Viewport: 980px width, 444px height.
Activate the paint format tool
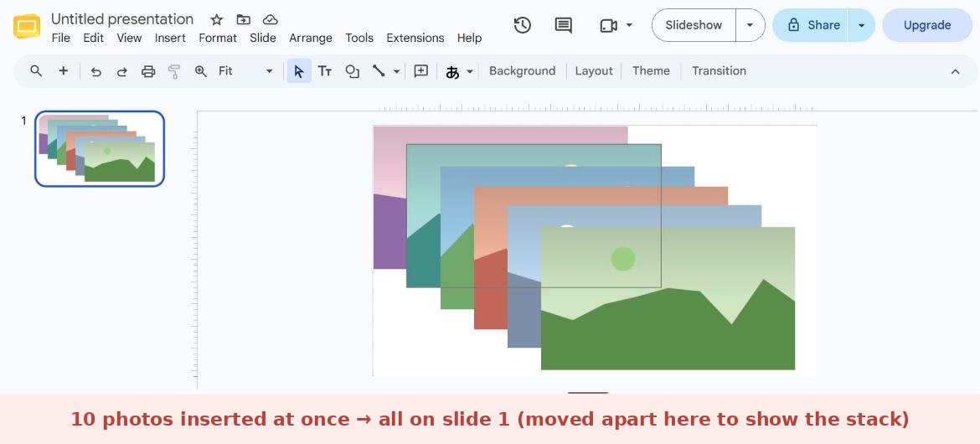(x=174, y=71)
